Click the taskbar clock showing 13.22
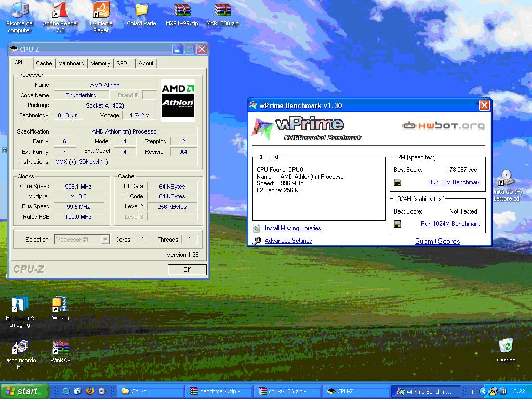The width and height of the screenshot is (532, 399). coord(518,392)
